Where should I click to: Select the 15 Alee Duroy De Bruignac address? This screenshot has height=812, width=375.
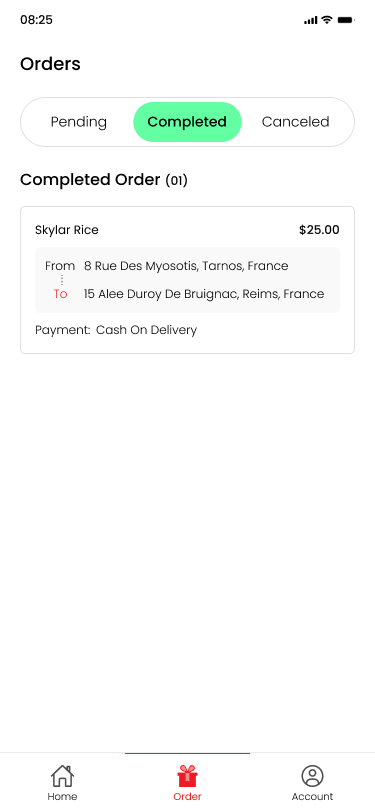[x=204, y=294]
